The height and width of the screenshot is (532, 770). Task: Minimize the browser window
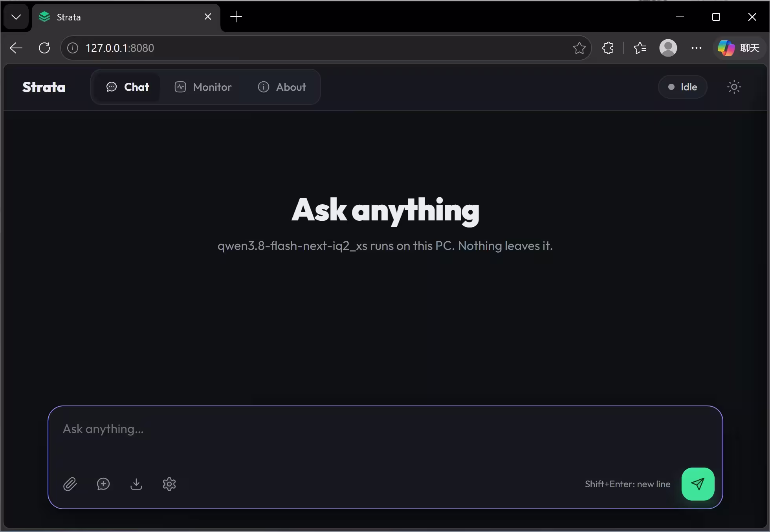coord(680,17)
